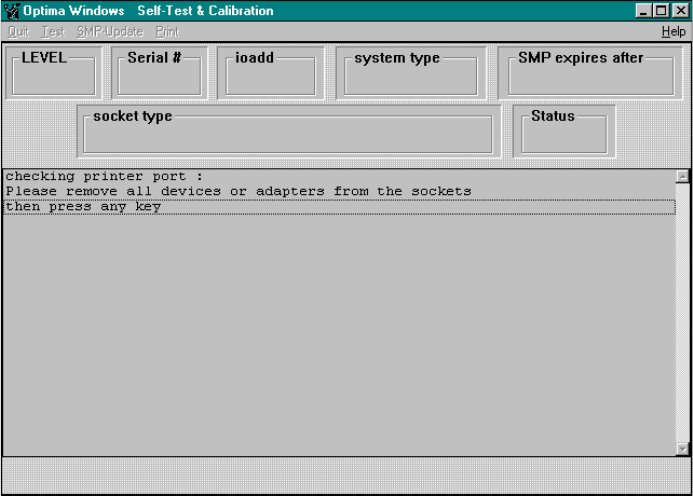Select the 'then press any key' line
Screen dimensions: 693x496
(339, 207)
